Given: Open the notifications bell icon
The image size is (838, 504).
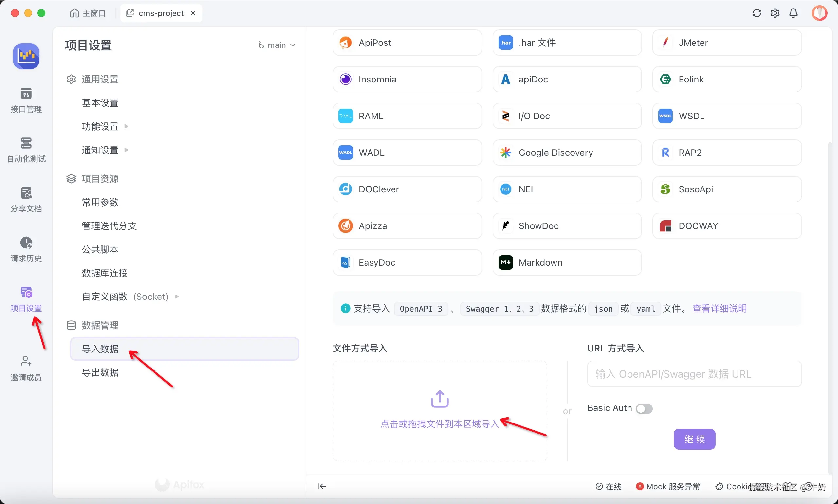Looking at the screenshot, I should pos(793,13).
